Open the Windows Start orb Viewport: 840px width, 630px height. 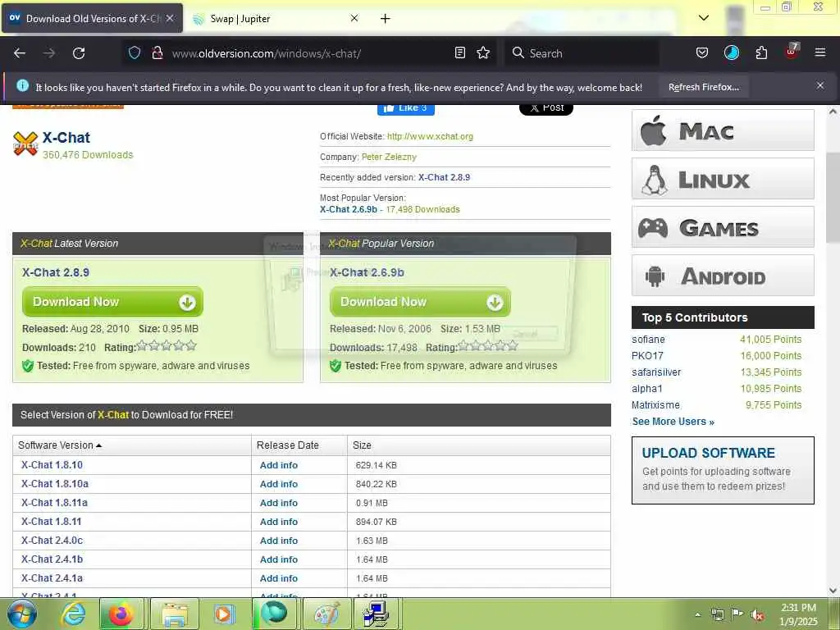(21, 614)
